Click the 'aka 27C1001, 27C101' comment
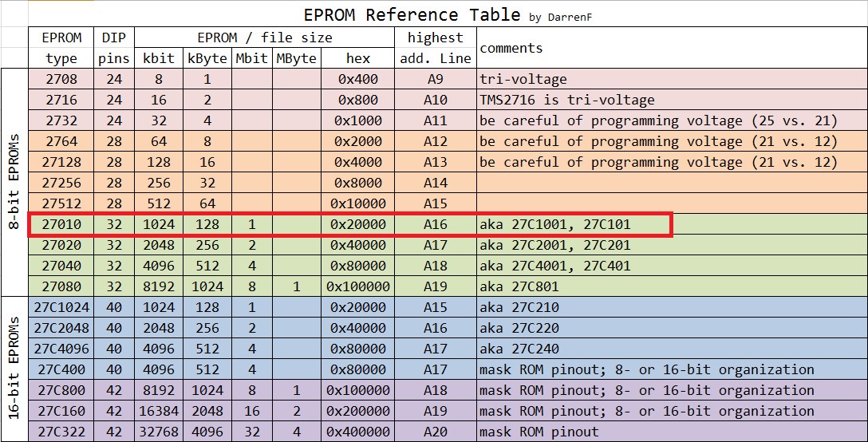Viewport: 868px width, 442px height. coord(554,225)
